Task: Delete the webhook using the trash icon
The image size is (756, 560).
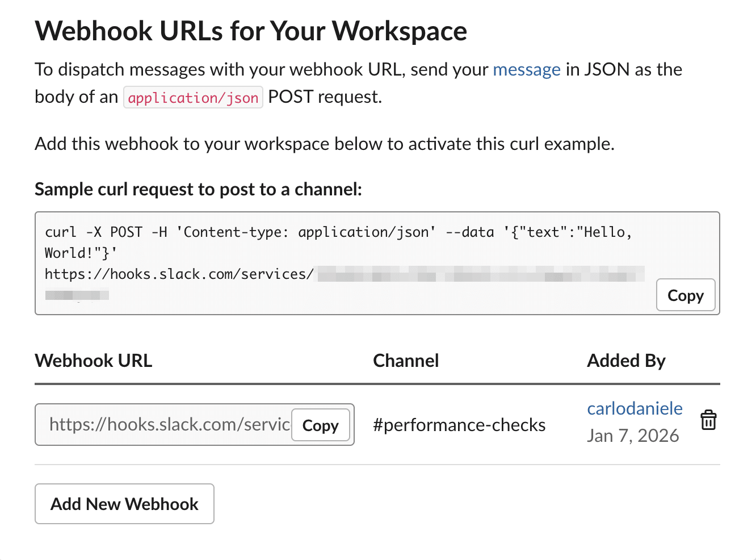Action: [x=708, y=420]
